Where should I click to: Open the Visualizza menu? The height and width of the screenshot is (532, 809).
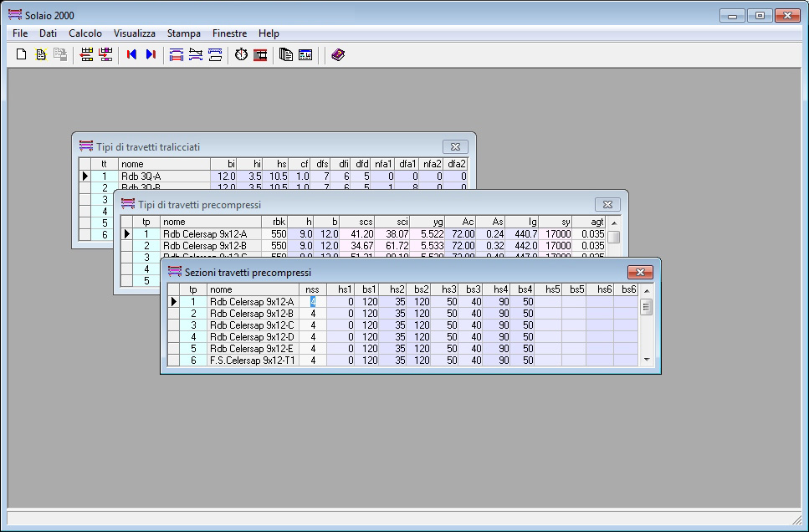(134, 33)
